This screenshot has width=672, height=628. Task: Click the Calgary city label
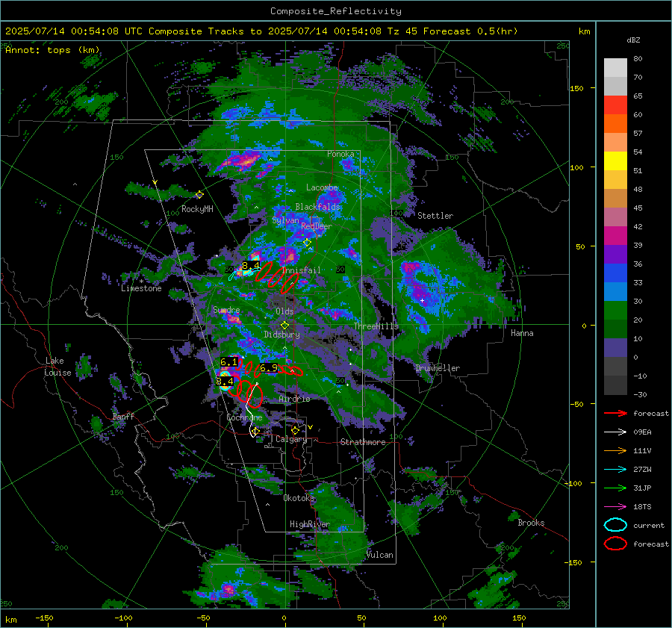click(x=291, y=439)
